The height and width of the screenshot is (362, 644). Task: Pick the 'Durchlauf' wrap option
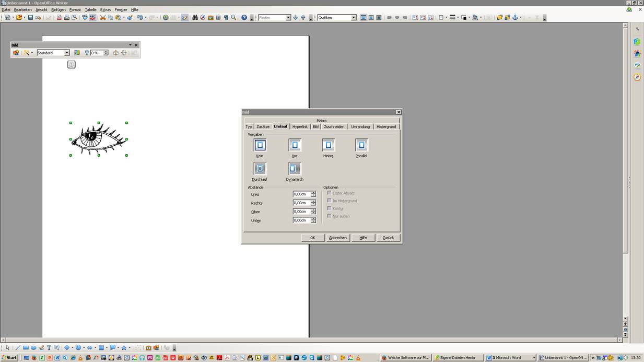pos(260,169)
